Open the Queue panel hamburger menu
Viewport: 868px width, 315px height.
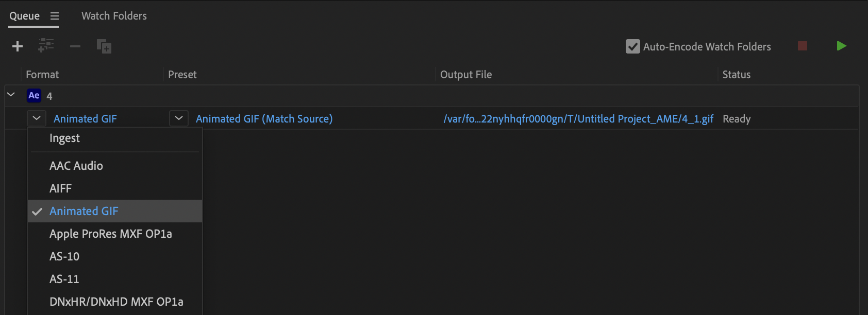pos(55,16)
